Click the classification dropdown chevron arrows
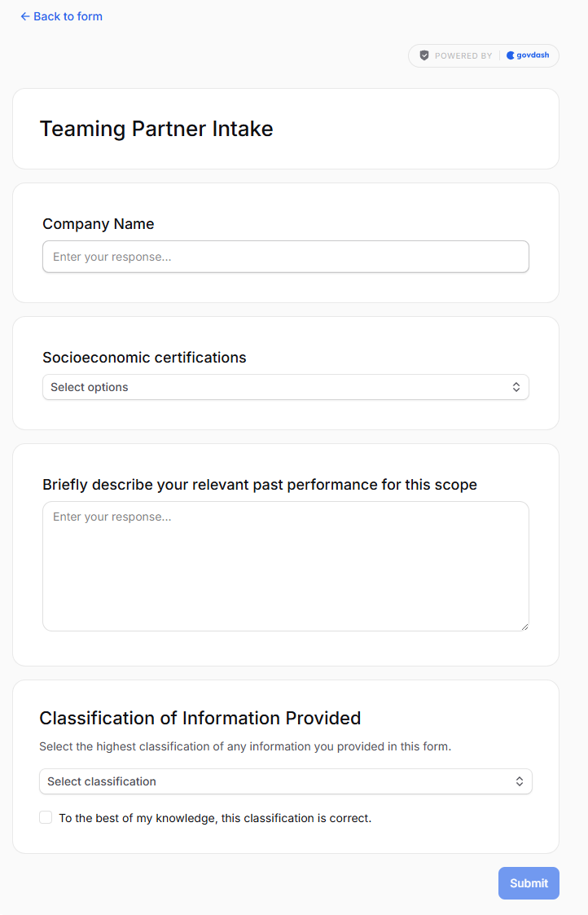588x915 pixels. pyautogui.click(x=519, y=781)
